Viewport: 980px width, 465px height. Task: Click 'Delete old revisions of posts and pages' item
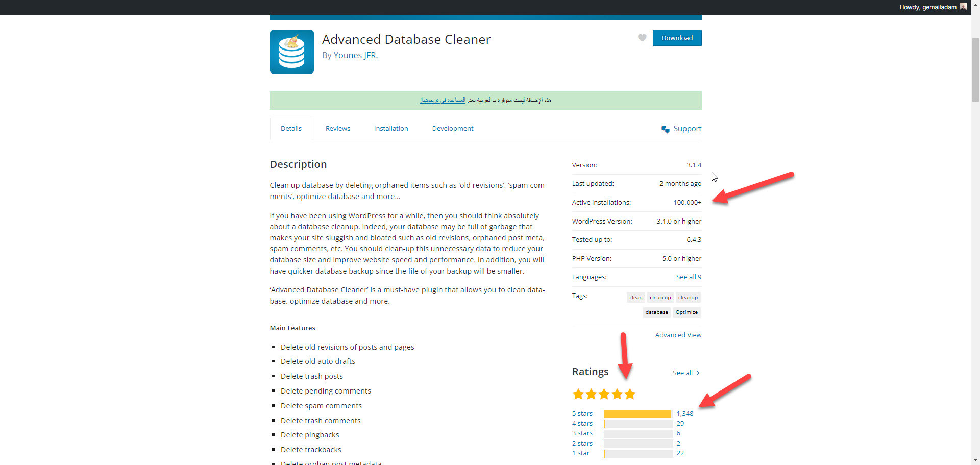[x=348, y=347]
